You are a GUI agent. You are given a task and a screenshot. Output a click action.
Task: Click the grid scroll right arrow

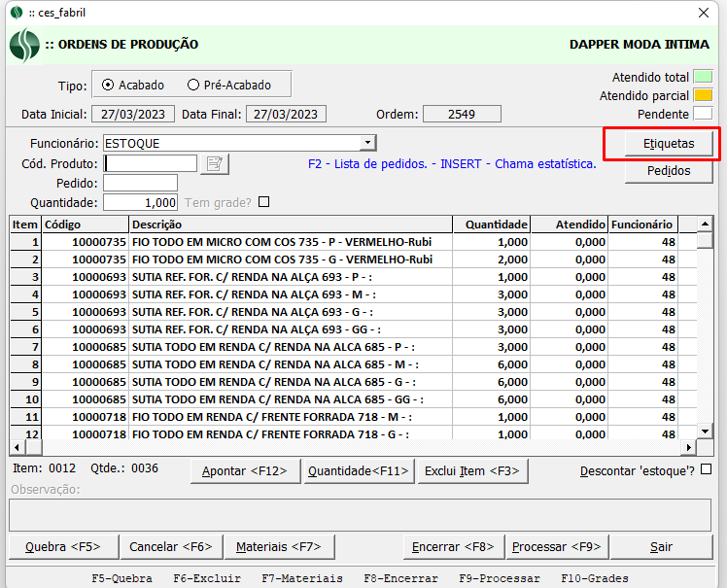pyautogui.click(x=688, y=447)
